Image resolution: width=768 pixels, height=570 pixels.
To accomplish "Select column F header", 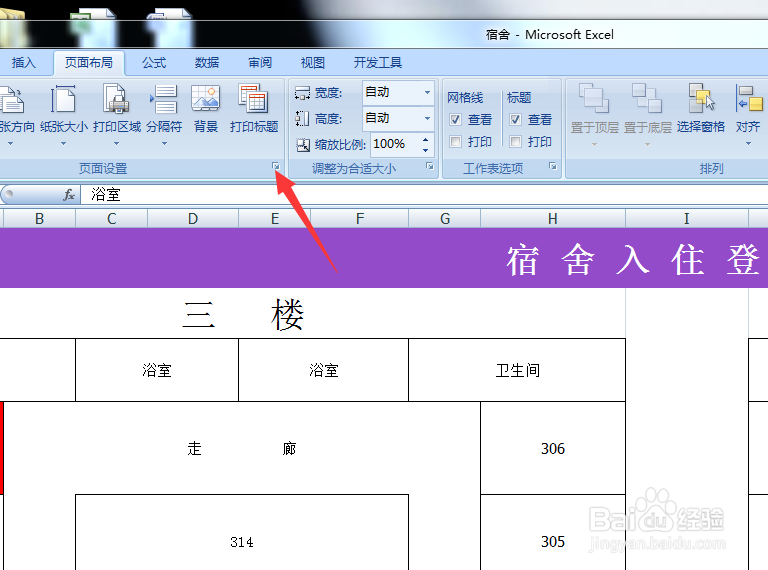I will [x=360, y=218].
